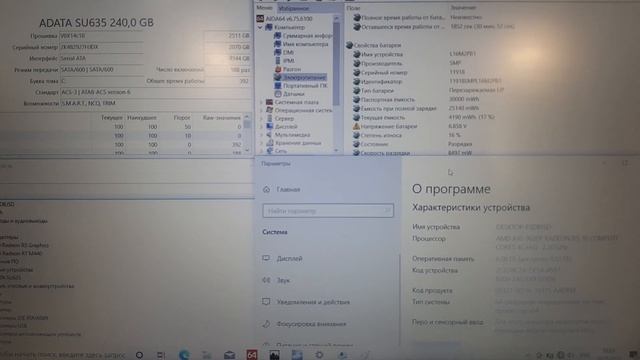Viewport: 640px width, 360px height.
Task: Switch to Меню tab in AIDA64
Action: (x=264, y=8)
